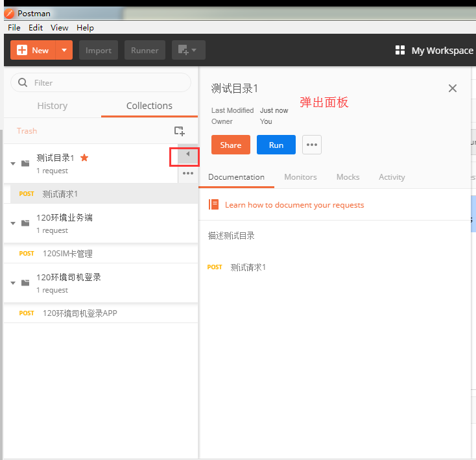
Task: Switch to the Mocks tab
Action: click(348, 177)
